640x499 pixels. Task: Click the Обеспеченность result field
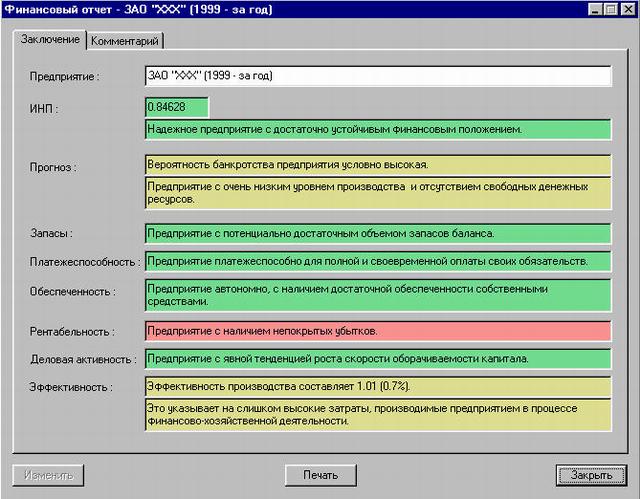[x=377, y=294]
